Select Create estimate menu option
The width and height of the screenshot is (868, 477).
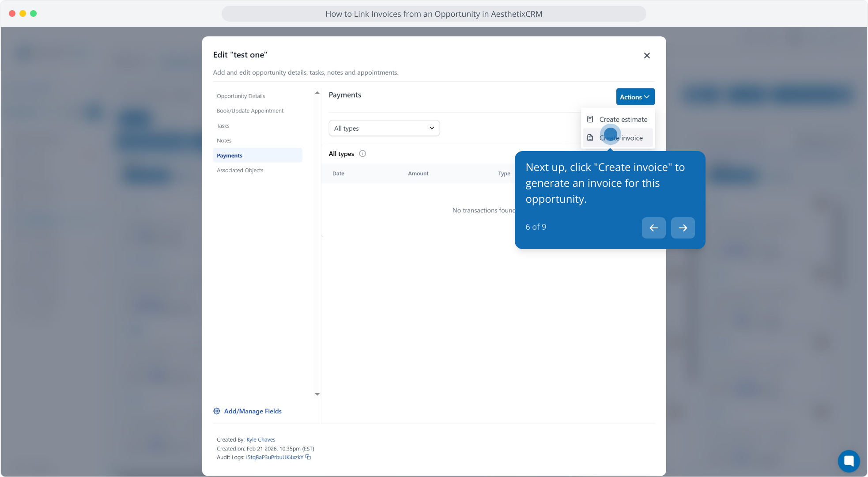coord(623,119)
